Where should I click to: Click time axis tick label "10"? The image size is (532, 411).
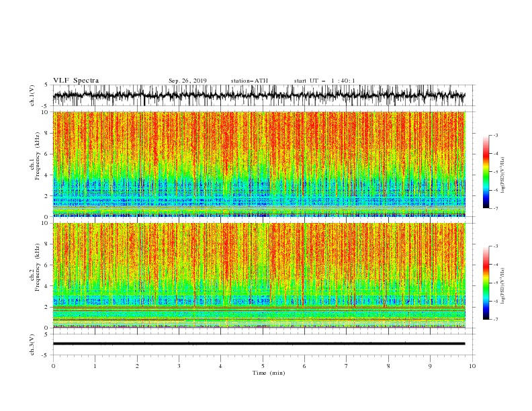pyautogui.click(x=472, y=366)
